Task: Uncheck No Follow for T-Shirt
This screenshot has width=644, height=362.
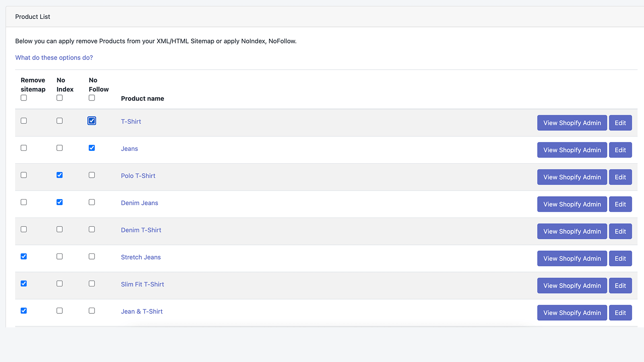Action: [92, 121]
